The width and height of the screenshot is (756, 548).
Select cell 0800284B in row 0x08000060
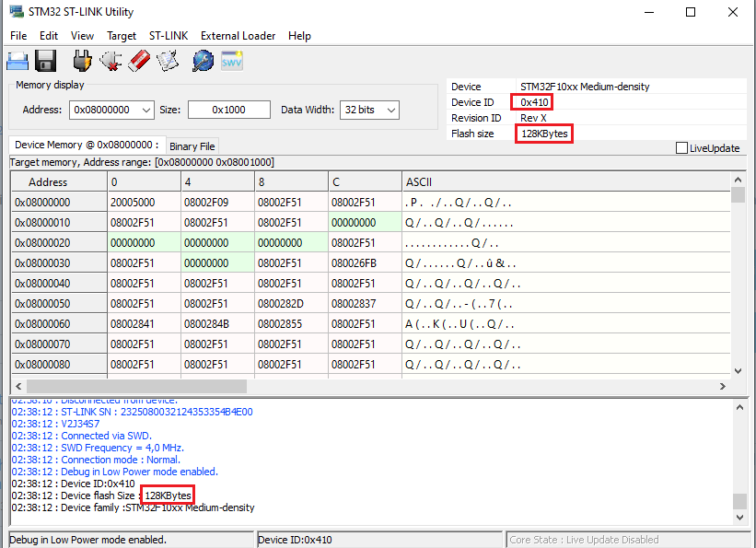(x=218, y=324)
